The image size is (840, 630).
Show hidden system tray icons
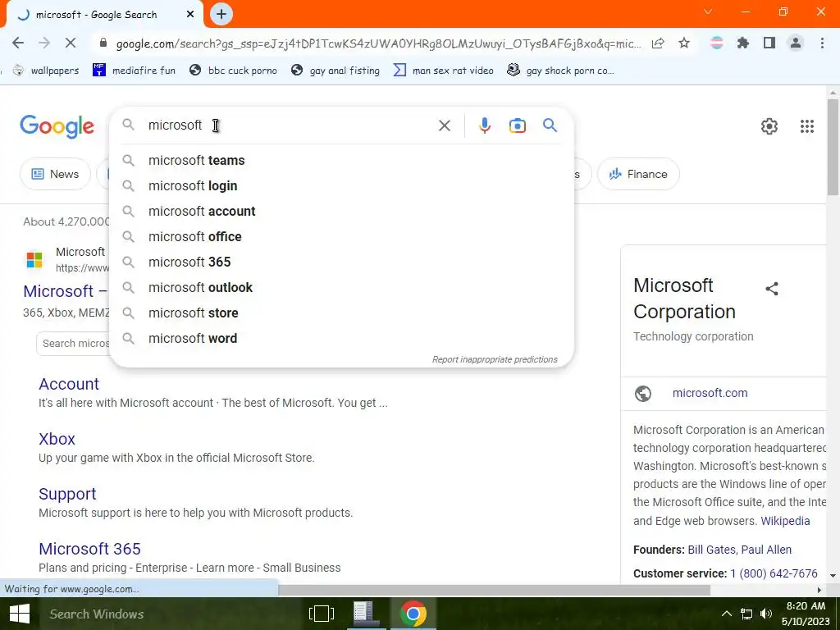coord(727,614)
